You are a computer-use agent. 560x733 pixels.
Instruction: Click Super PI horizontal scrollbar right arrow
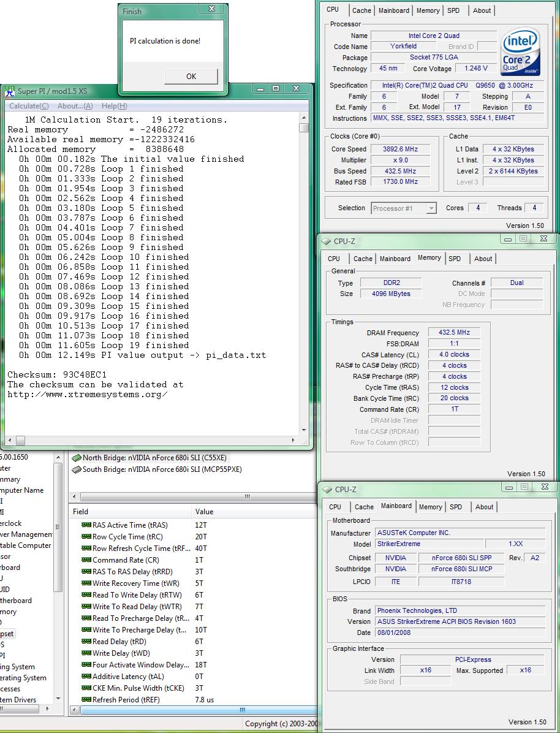click(293, 441)
